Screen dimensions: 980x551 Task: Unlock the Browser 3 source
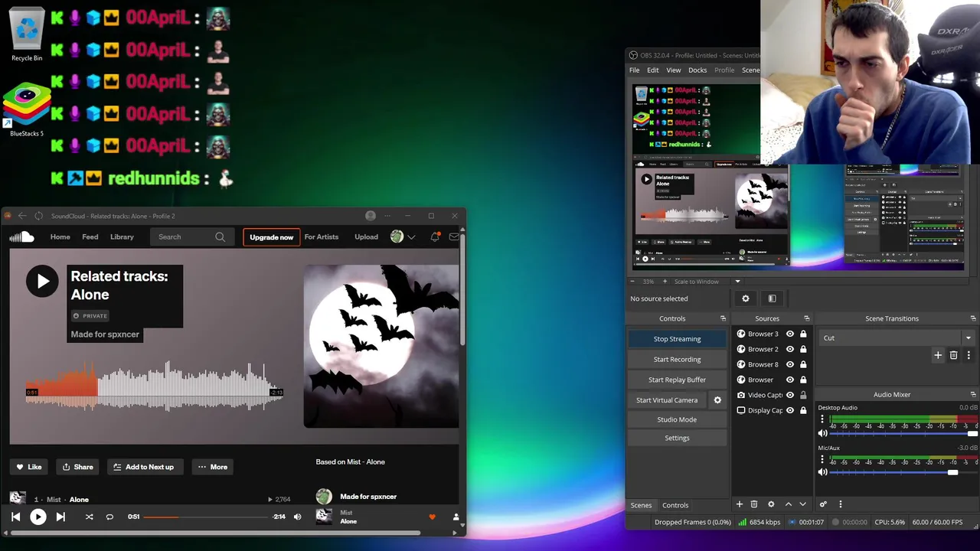click(803, 334)
